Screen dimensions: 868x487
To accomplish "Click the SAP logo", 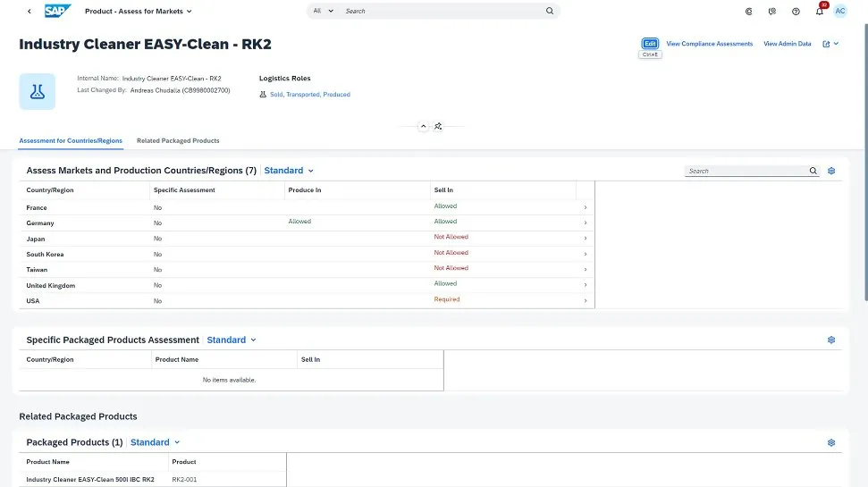I will tap(58, 12).
